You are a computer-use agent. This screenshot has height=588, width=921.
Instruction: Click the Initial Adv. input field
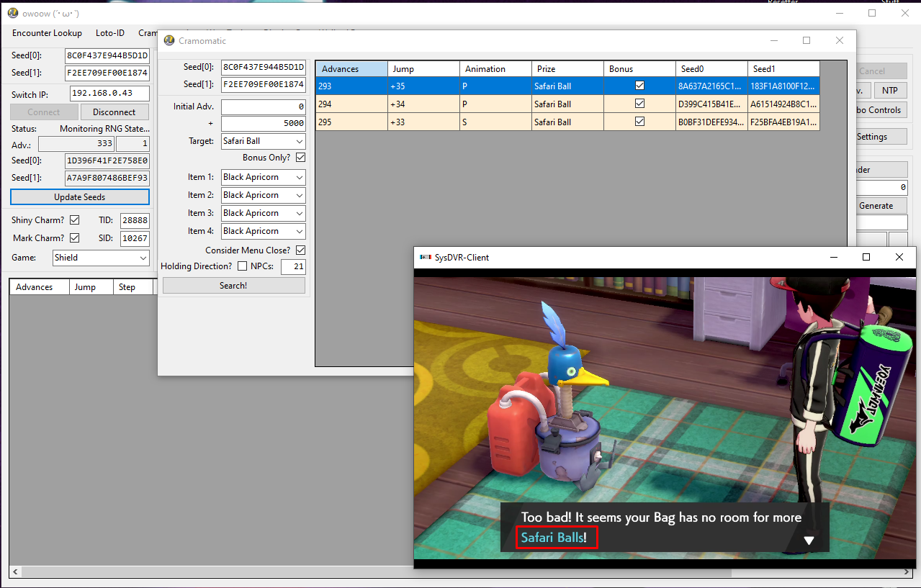coord(263,107)
